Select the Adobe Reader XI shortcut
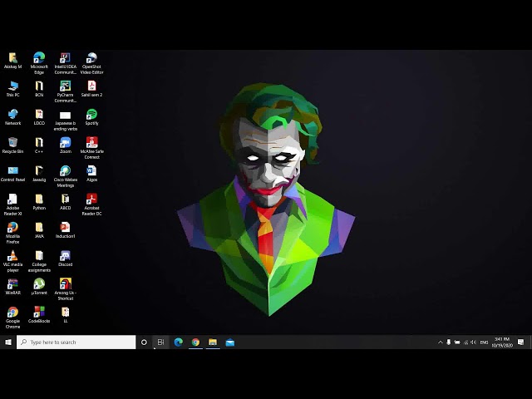This screenshot has height=399, width=532. pyautogui.click(x=13, y=204)
